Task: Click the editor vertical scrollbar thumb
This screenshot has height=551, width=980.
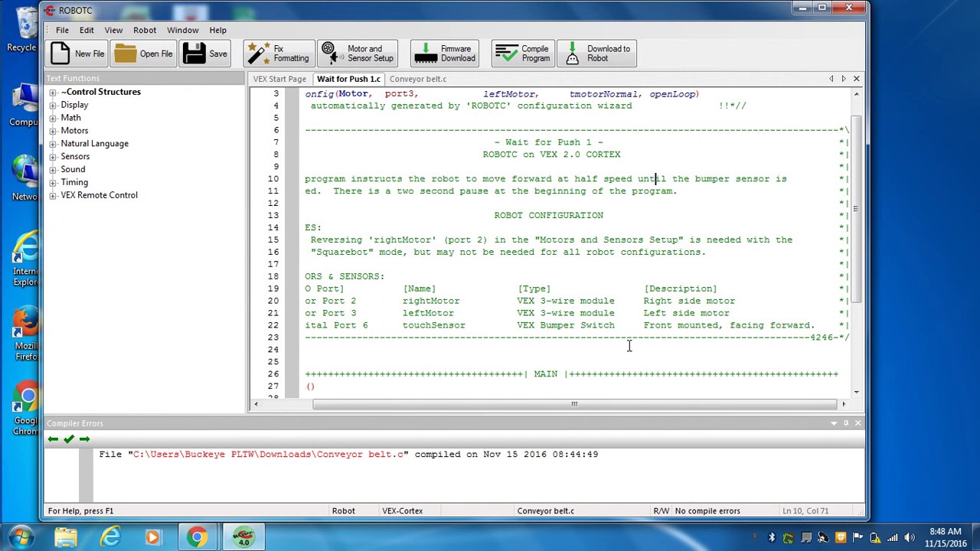Action: pyautogui.click(x=856, y=207)
